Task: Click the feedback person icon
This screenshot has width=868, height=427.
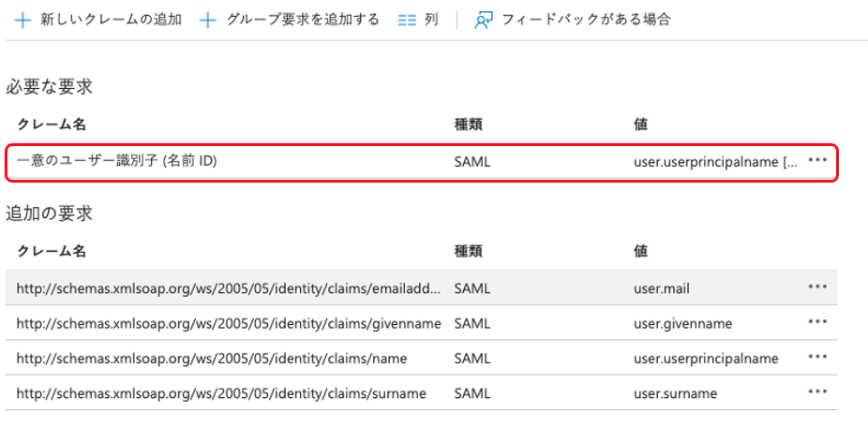Action: tap(484, 20)
